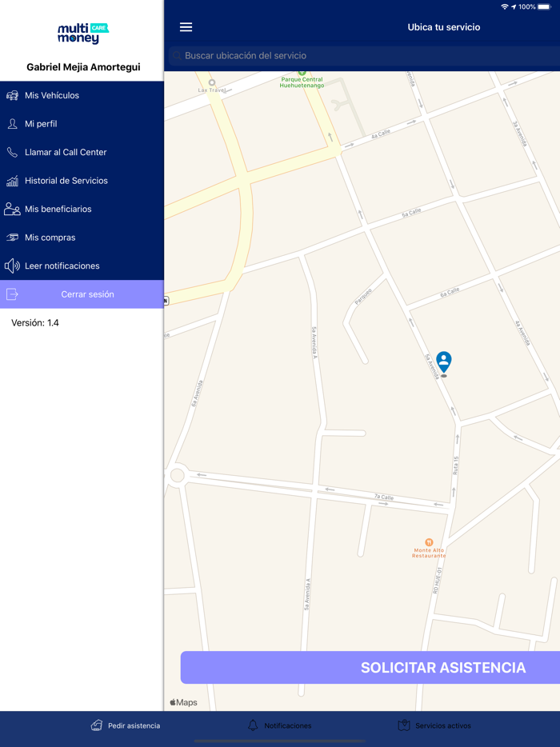Open Mis Vehículos menu entry

point(82,95)
